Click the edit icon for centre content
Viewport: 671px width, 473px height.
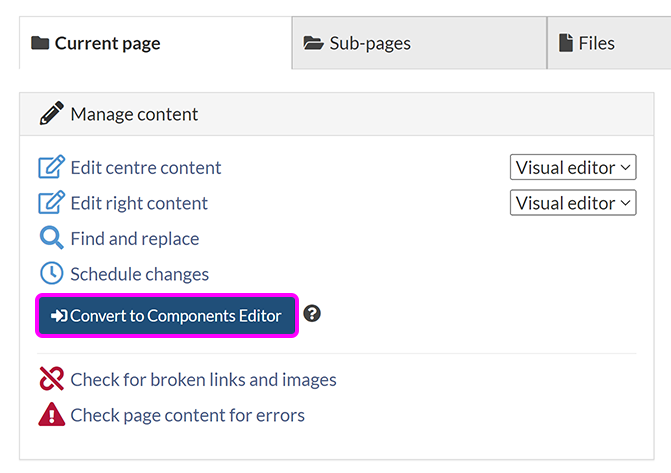pos(51,167)
